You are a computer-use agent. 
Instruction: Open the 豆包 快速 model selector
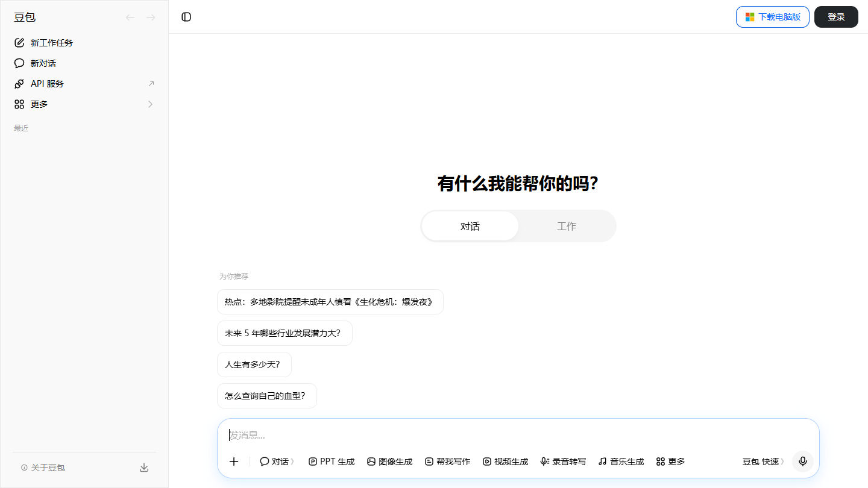[764, 461]
